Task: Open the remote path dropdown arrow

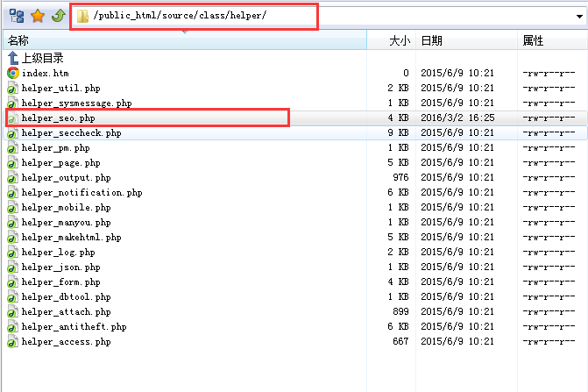Action: click(580, 16)
